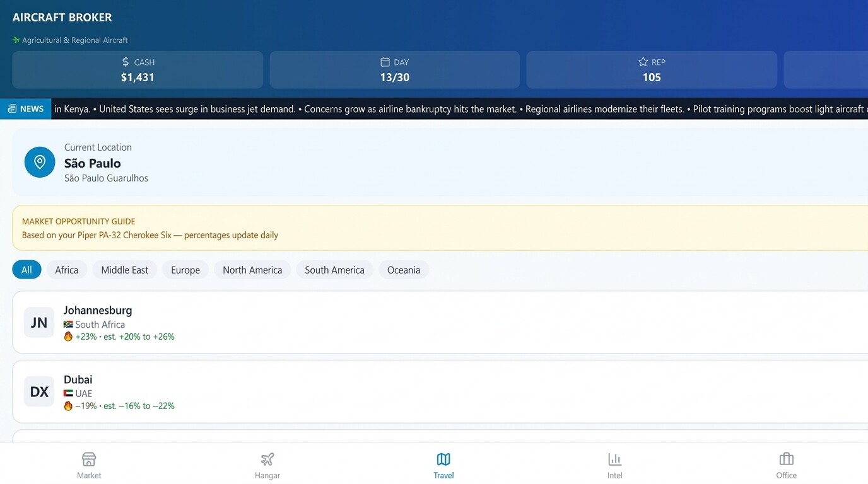This screenshot has width=868, height=484.
Task: Select the Johannesburg destination name
Action: click(98, 310)
